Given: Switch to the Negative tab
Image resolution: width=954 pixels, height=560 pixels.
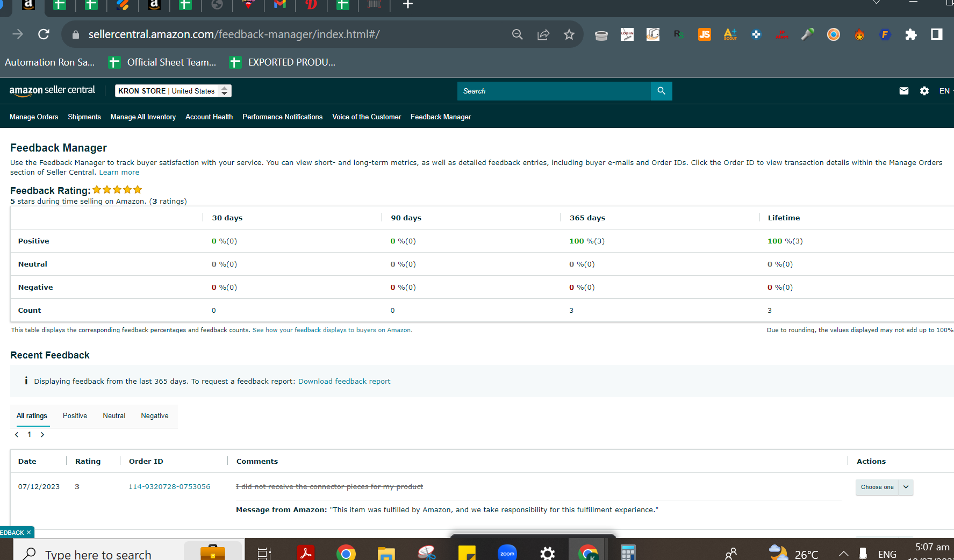Looking at the screenshot, I should pyautogui.click(x=155, y=416).
